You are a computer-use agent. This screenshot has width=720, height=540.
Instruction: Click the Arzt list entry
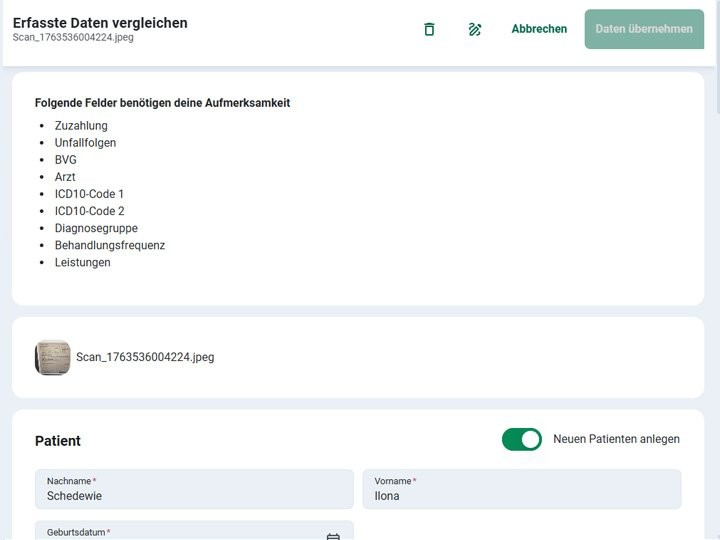(x=65, y=177)
